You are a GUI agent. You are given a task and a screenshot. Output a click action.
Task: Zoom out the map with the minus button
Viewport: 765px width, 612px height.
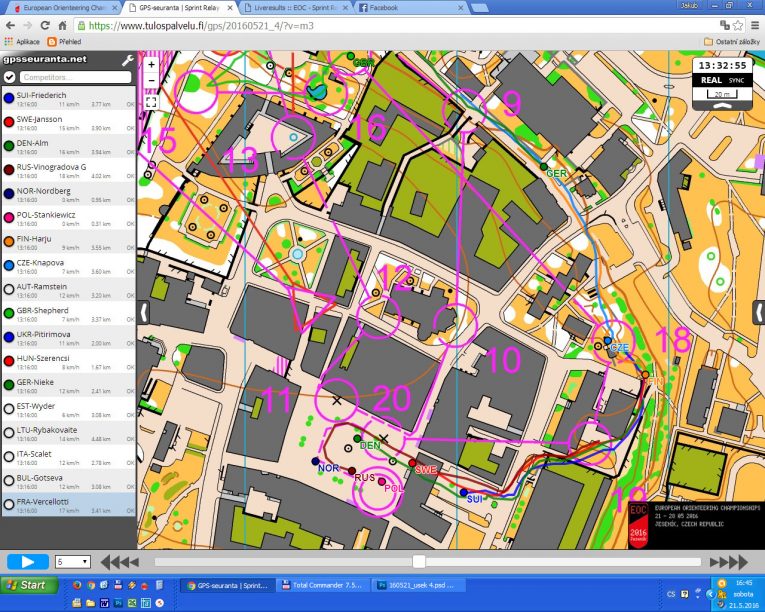tap(151, 80)
